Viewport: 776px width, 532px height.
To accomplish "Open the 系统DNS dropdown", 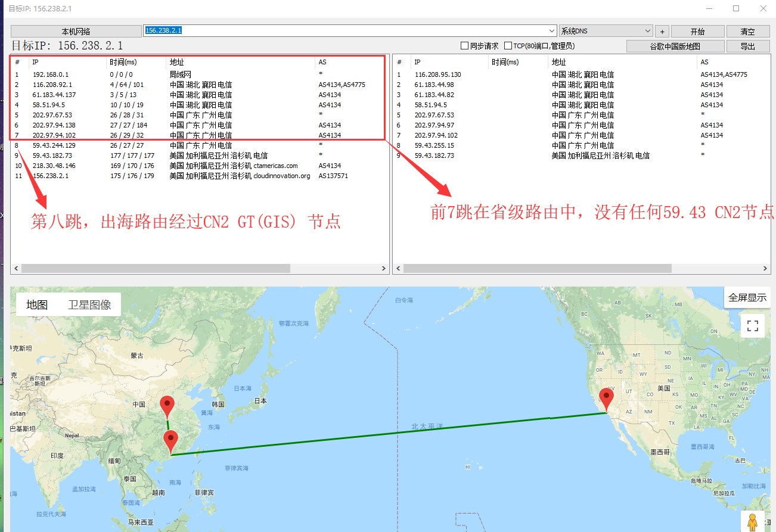I will click(606, 30).
